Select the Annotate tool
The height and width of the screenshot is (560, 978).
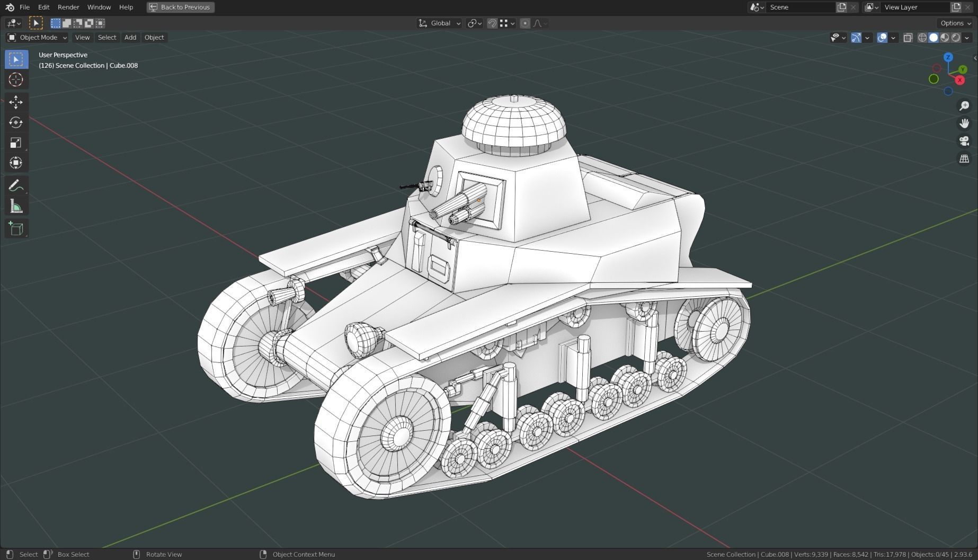(16, 185)
